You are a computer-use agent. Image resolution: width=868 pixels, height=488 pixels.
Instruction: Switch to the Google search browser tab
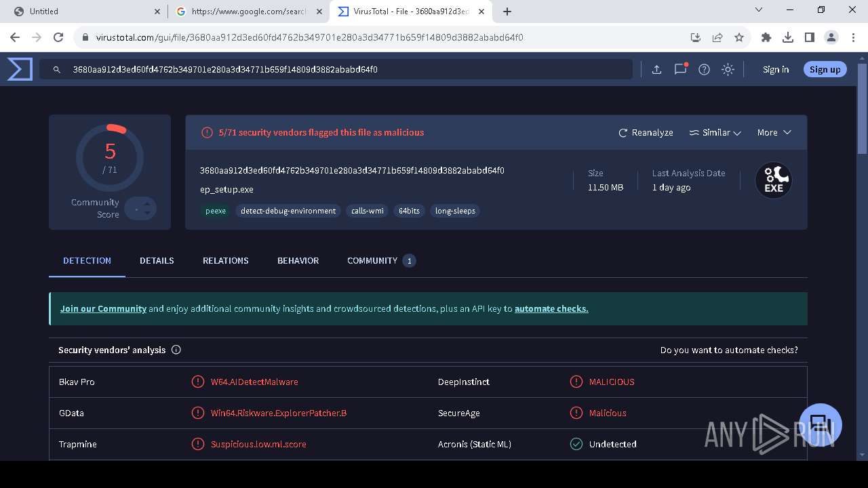pos(248,11)
